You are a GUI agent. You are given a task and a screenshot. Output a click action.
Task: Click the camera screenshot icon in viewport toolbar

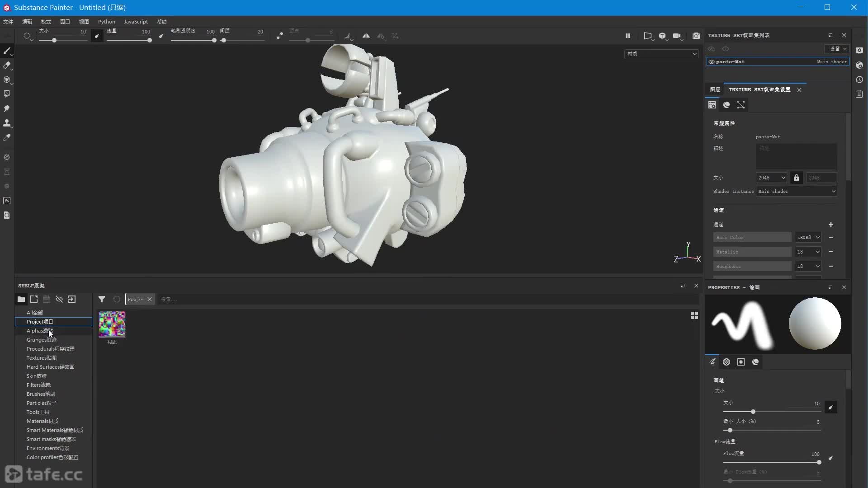696,36
